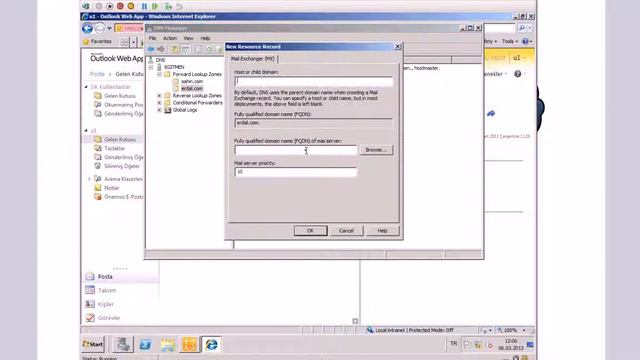Open the Favorites star button in Internet Explorer
The height and width of the screenshot is (360, 640).
click(98, 42)
